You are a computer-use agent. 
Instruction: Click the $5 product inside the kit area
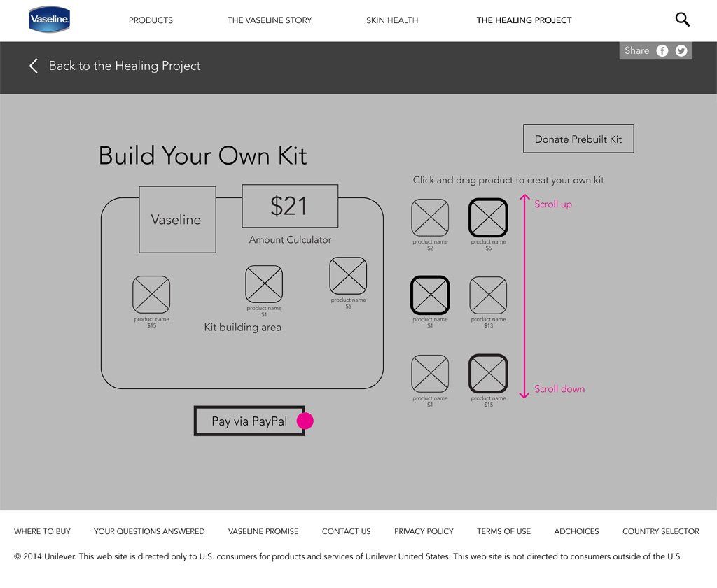point(348,276)
